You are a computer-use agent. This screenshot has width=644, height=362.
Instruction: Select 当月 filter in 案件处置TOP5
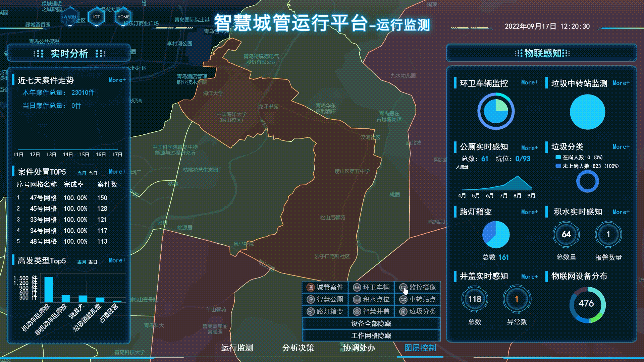(x=82, y=173)
